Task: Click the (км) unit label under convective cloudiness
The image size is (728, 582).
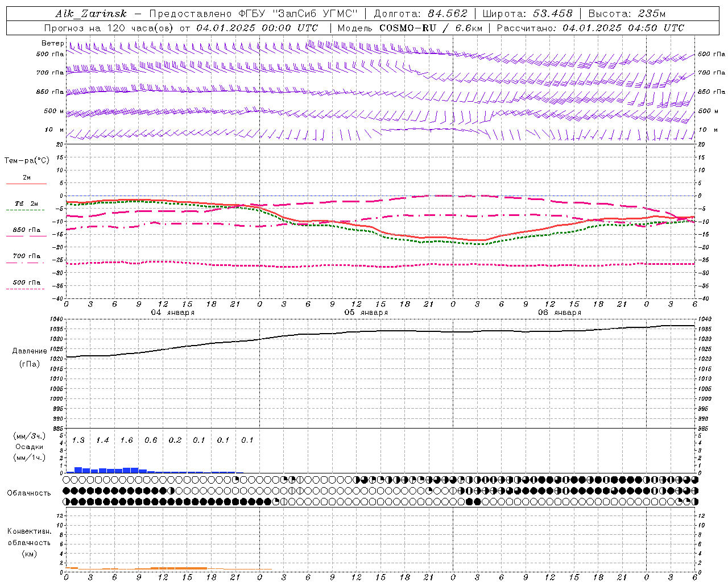Action: tap(29, 553)
